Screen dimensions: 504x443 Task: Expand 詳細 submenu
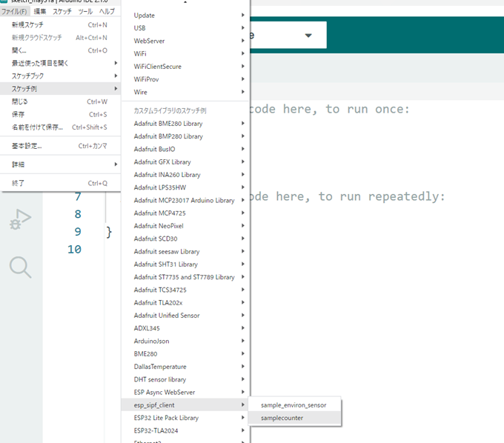(60, 164)
